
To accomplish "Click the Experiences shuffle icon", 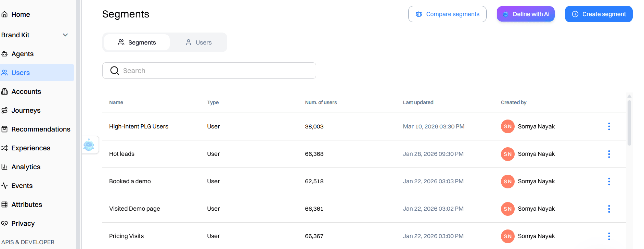I will (4, 148).
